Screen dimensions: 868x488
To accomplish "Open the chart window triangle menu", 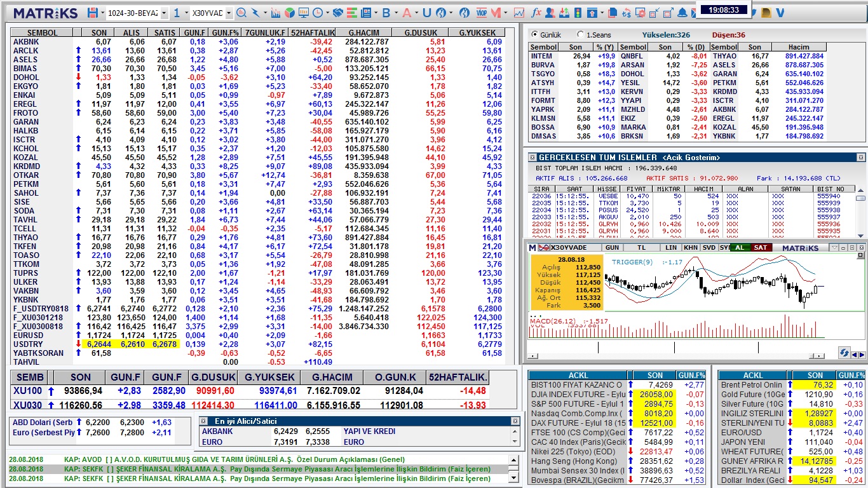I will (x=834, y=248).
